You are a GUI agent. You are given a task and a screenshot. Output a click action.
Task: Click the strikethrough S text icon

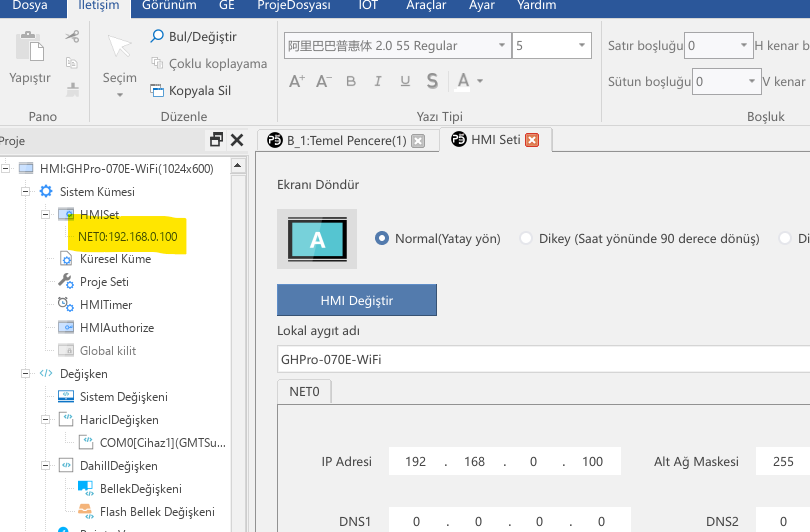tap(432, 81)
